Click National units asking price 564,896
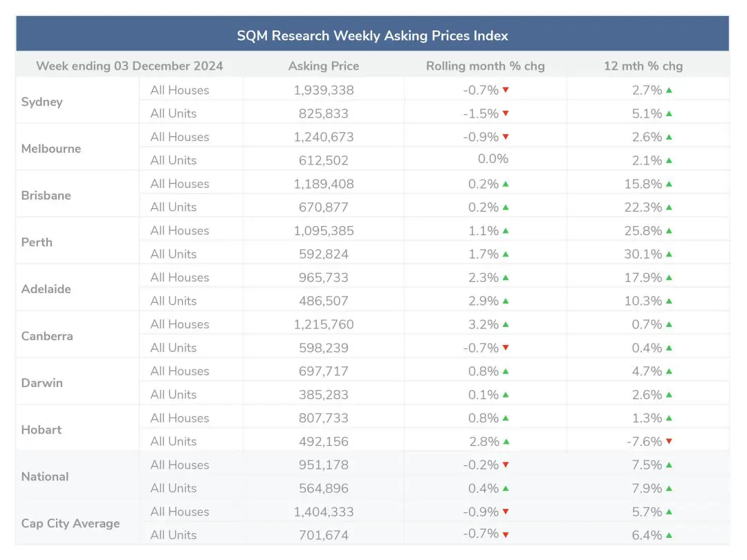 click(x=324, y=488)
